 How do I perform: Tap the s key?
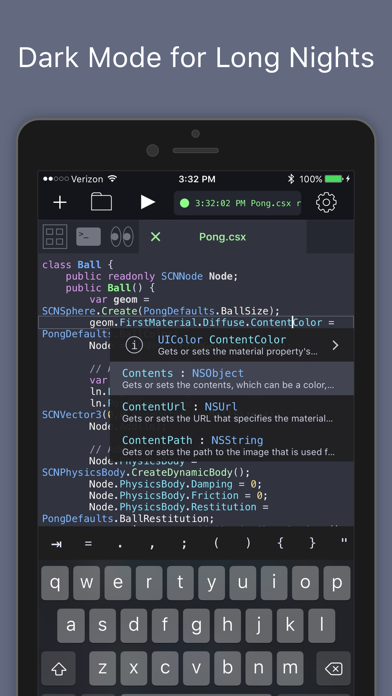click(102, 625)
